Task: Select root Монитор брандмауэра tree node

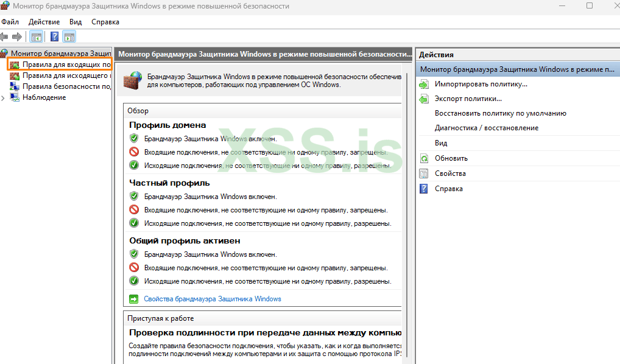Action: [61, 53]
